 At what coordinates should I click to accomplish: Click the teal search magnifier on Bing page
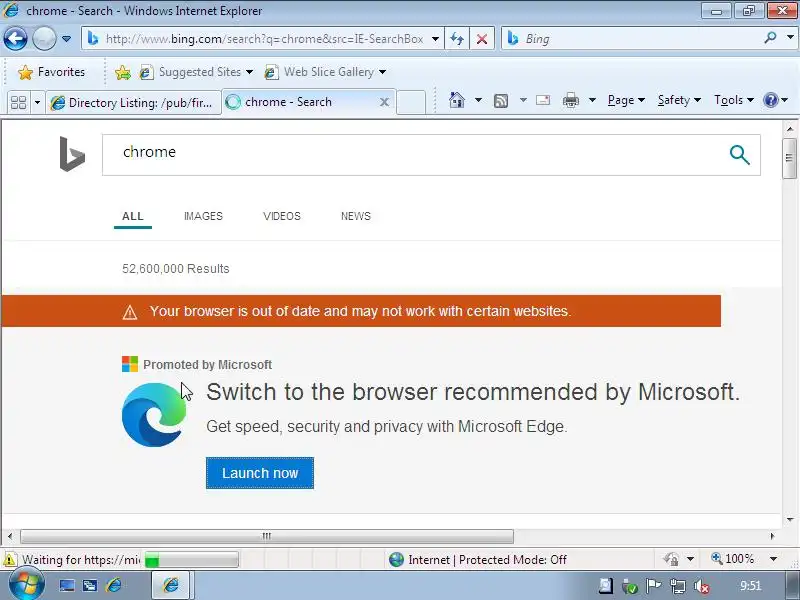(739, 155)
